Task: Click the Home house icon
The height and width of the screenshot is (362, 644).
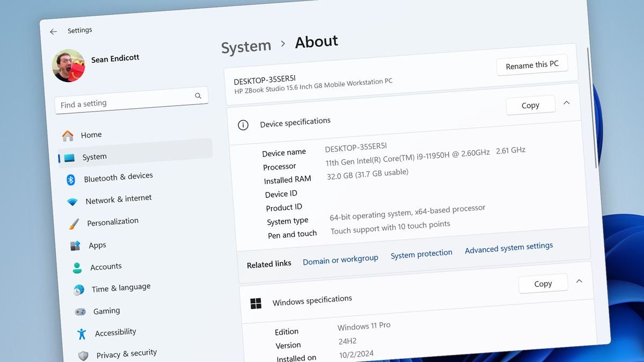Action: point(68,136)
